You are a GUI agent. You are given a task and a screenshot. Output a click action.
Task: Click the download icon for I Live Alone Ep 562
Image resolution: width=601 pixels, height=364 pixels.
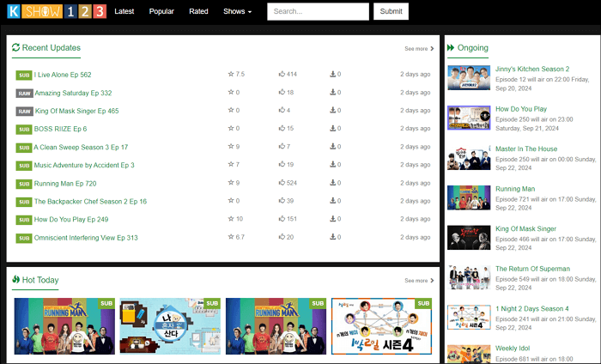[333, 74]
